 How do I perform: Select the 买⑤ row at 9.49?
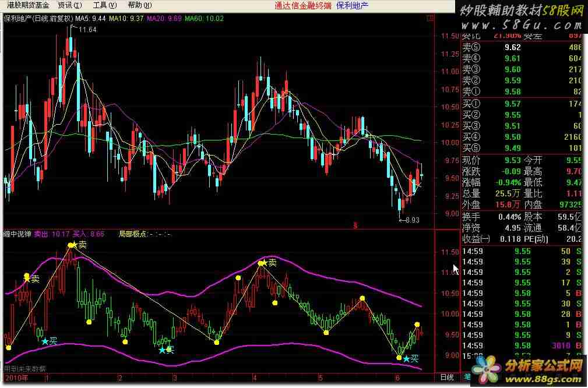coord(522,148)
